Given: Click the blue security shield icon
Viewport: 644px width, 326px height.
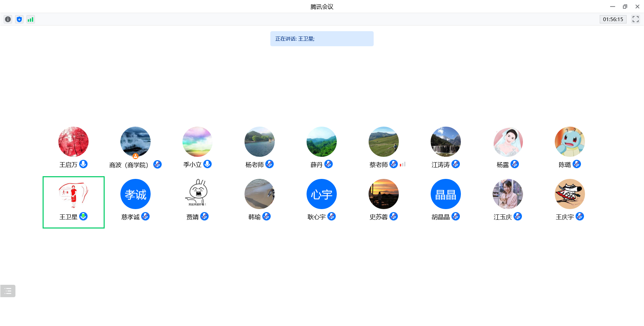Looking at the screenshot, I should 19,19.
